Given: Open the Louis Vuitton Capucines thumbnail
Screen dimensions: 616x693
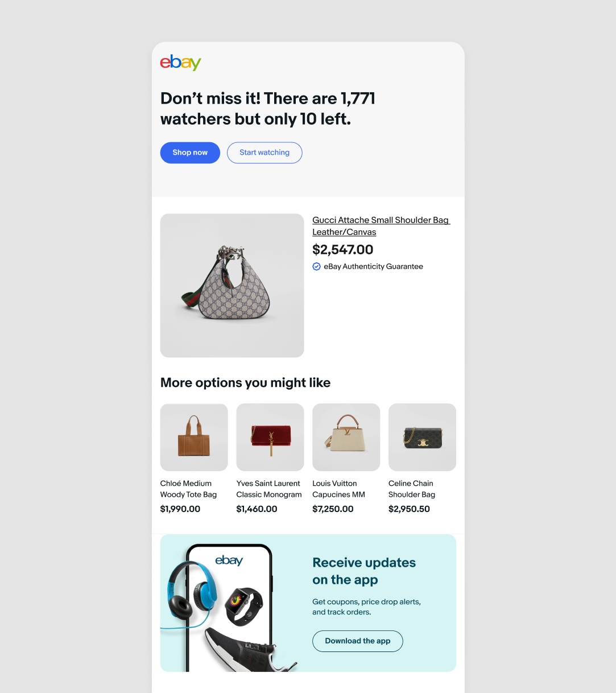Looking at the screenshot, I should point(346,437).
